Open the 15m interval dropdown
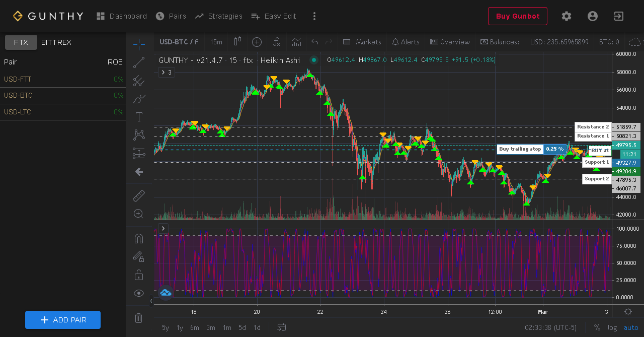 (216, 42)
